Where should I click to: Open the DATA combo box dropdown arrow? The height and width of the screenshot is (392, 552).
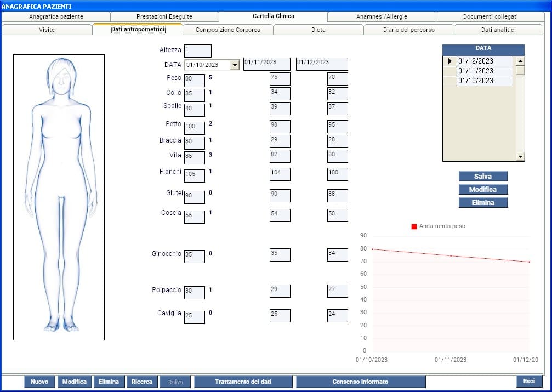(x=235, y=65)
